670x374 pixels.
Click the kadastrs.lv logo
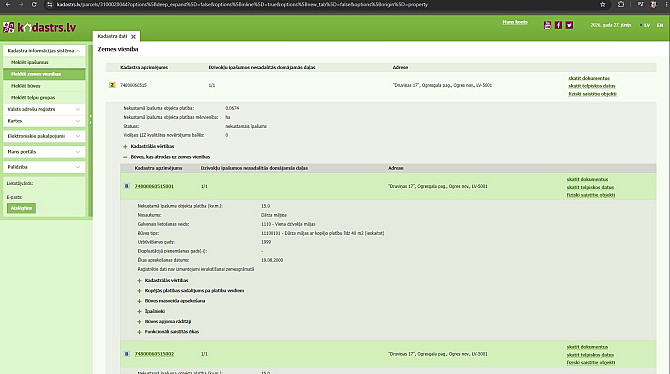pos(40,27)
